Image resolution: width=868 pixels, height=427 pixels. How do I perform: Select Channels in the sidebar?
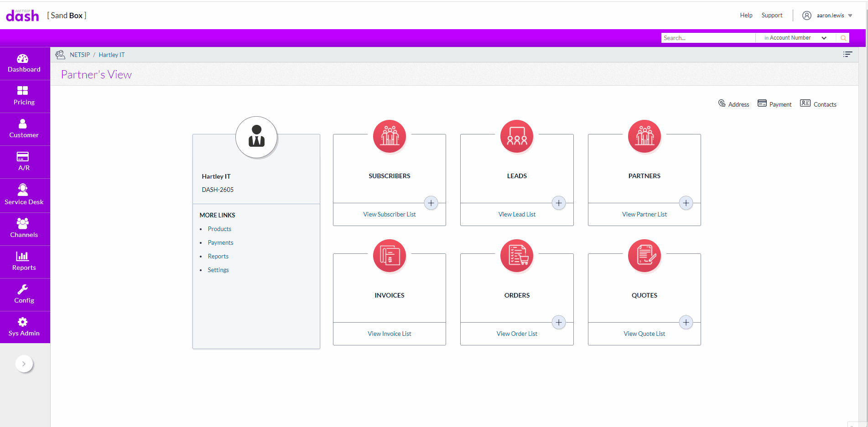coord(25,229)
